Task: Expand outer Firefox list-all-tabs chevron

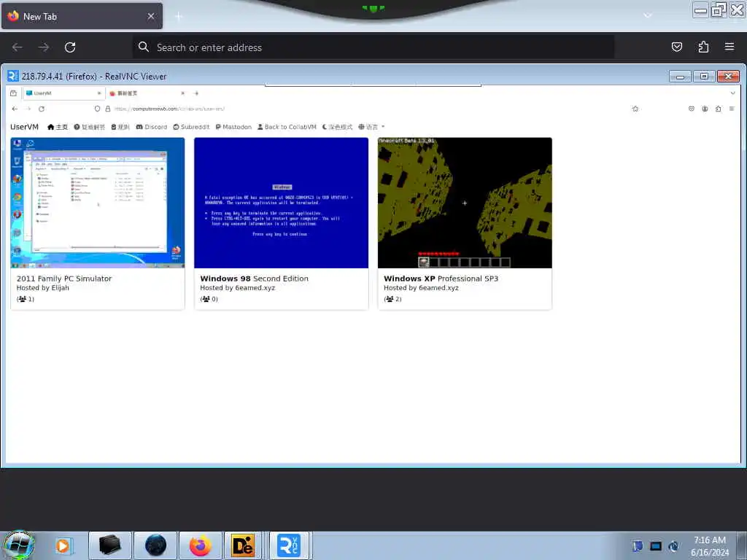Action: 648,15
